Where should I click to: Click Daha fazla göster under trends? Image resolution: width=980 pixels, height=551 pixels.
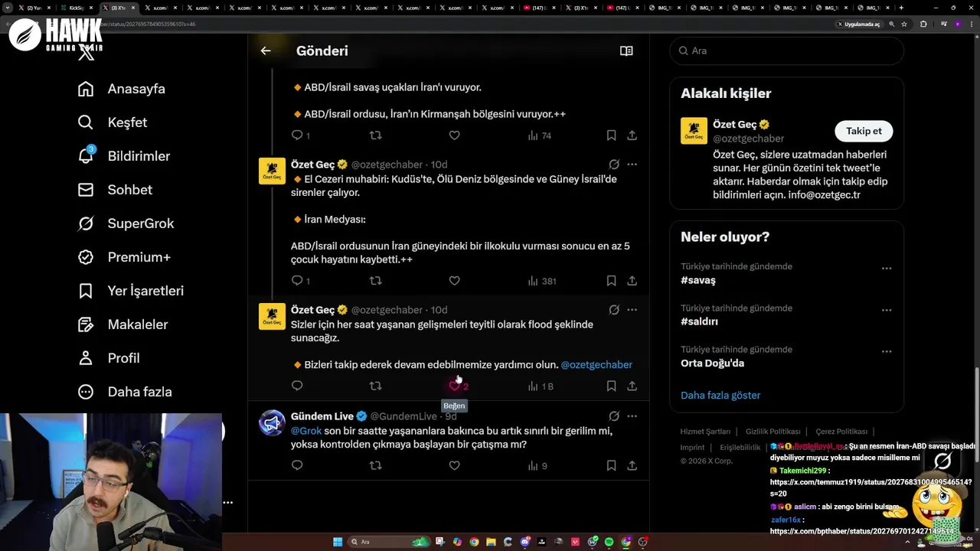pyautogui.click(x=720, y=396)
